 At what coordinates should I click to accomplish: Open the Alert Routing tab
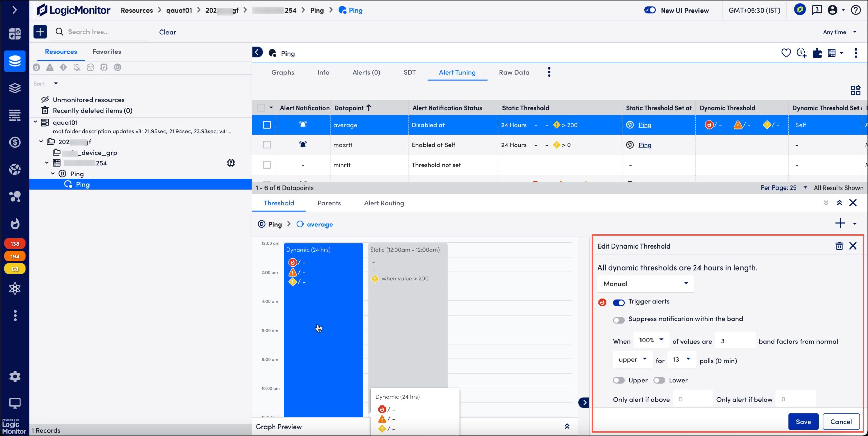[x=384, y=203]
